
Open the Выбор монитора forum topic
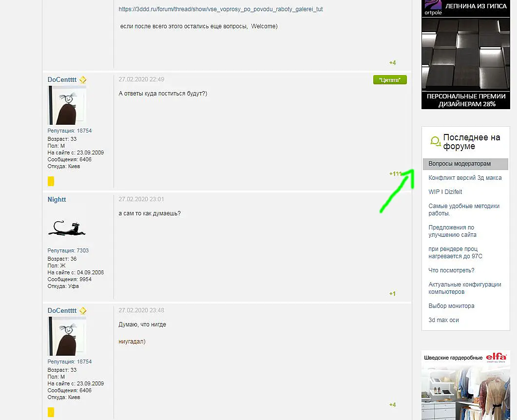451,306
